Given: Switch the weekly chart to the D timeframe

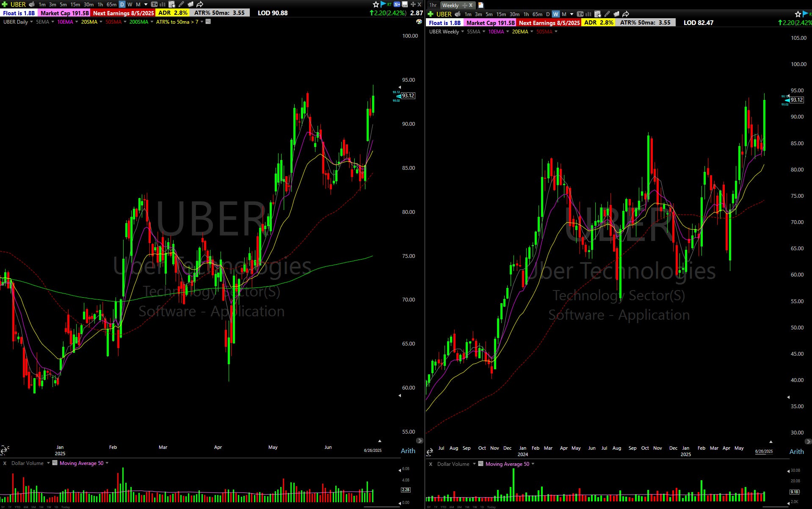Looking at the screenshot, I should coord(547,14).
